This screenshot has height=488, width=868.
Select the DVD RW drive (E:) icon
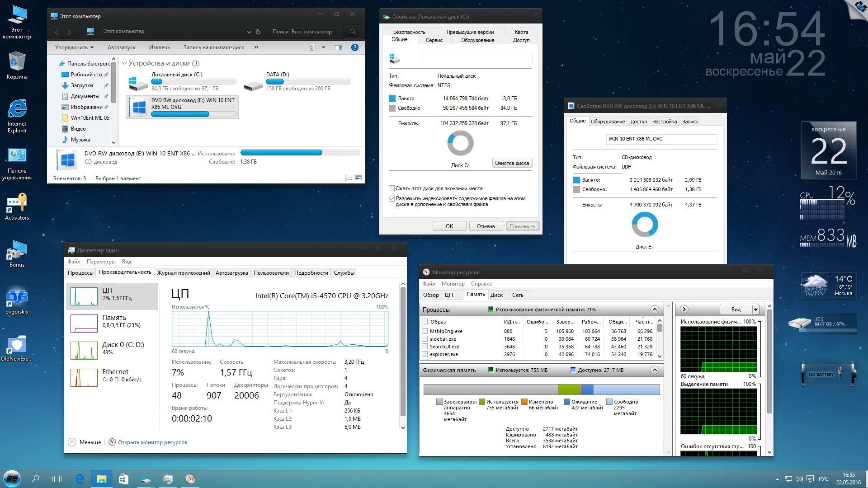pos(138,107)
